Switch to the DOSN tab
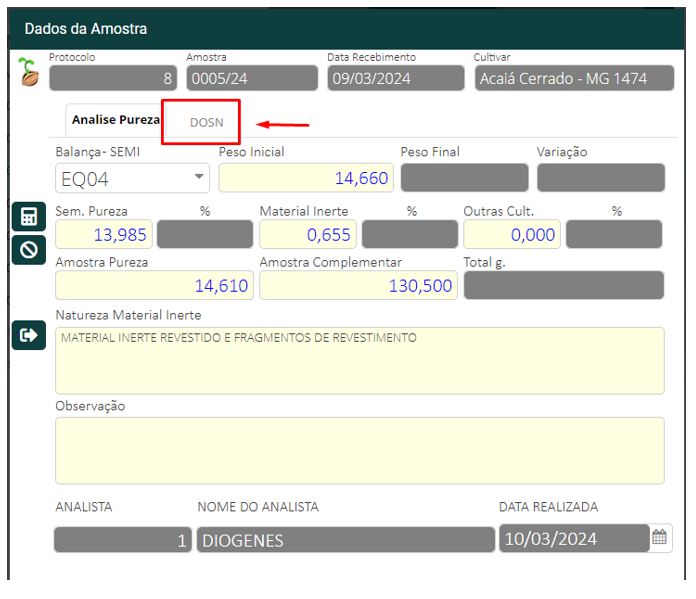The image size is (696, 599). tap(206, 122)
